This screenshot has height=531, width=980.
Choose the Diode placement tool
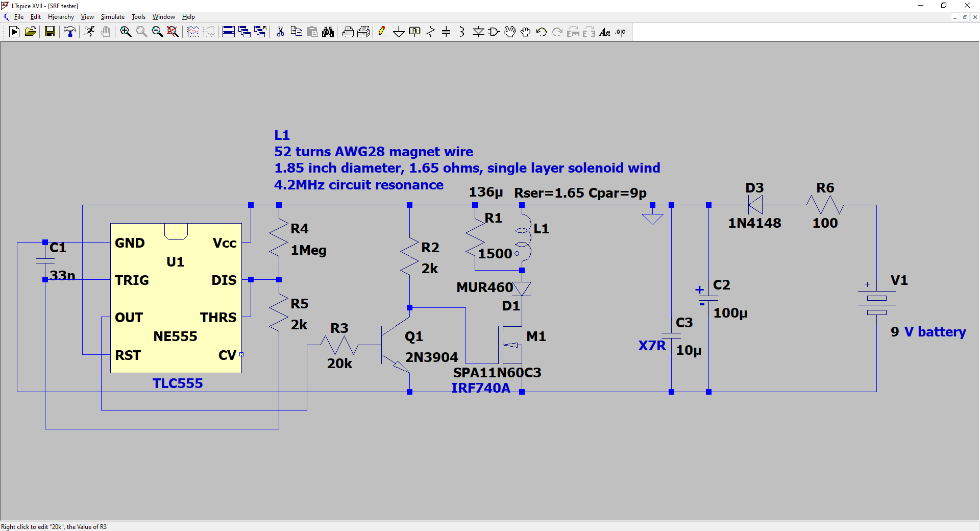click(x=478, y=32)
